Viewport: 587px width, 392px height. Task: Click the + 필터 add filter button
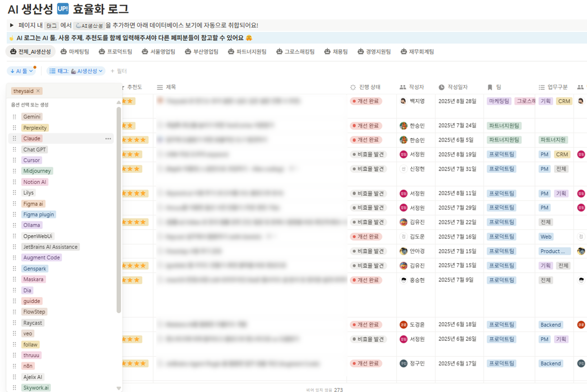point(119,71)
